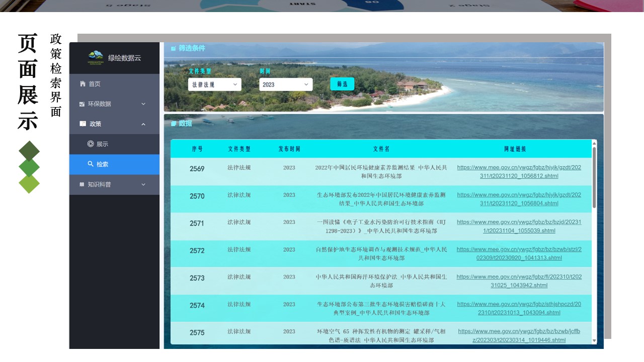Click the table scrollbar thumb
Screen dimensions: 644x362
pyautogui.click(x=594, y=177)
